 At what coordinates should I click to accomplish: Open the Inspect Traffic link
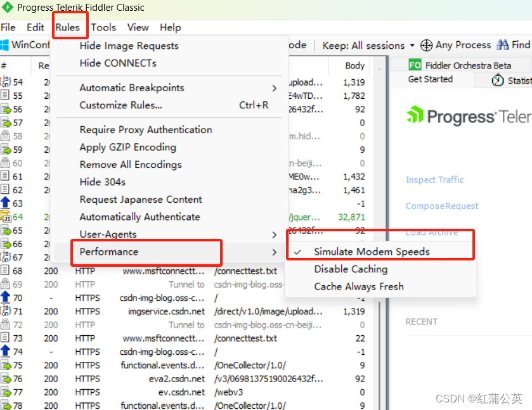(x=434, y=180)
